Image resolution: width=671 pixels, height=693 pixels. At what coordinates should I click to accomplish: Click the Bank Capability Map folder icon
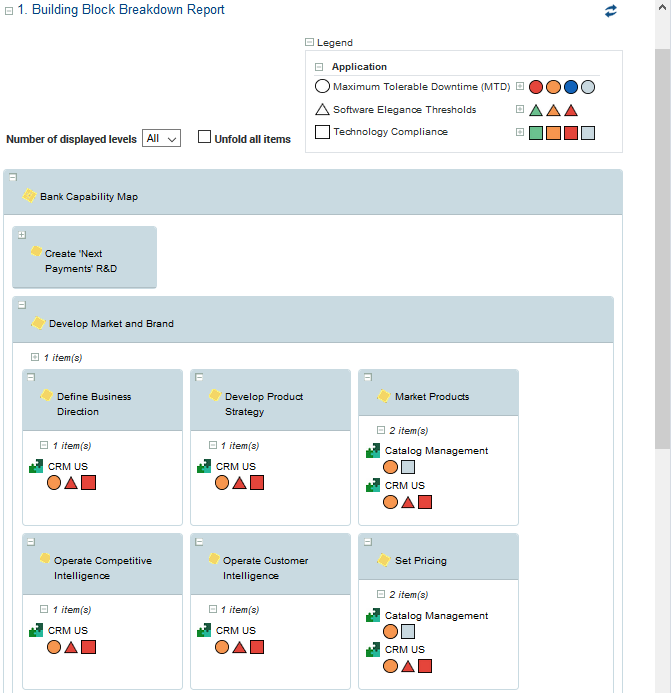pyautogui.click(x=30, y=196)
